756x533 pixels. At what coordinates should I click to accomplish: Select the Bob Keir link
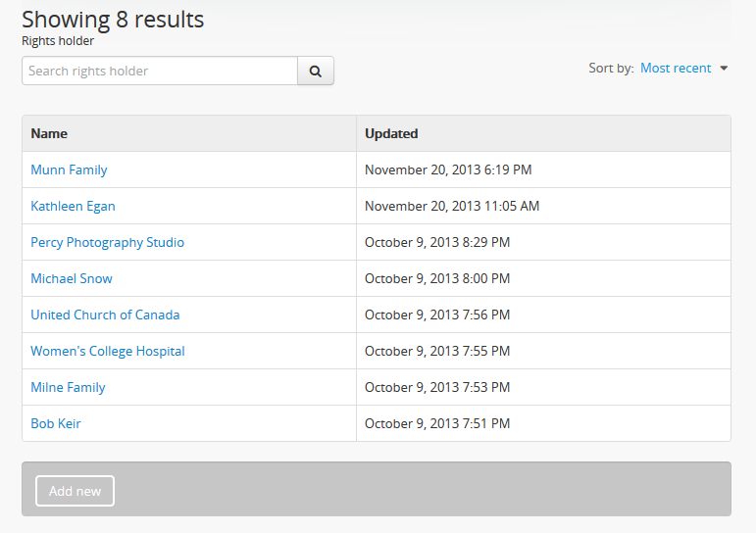point(56,423)
